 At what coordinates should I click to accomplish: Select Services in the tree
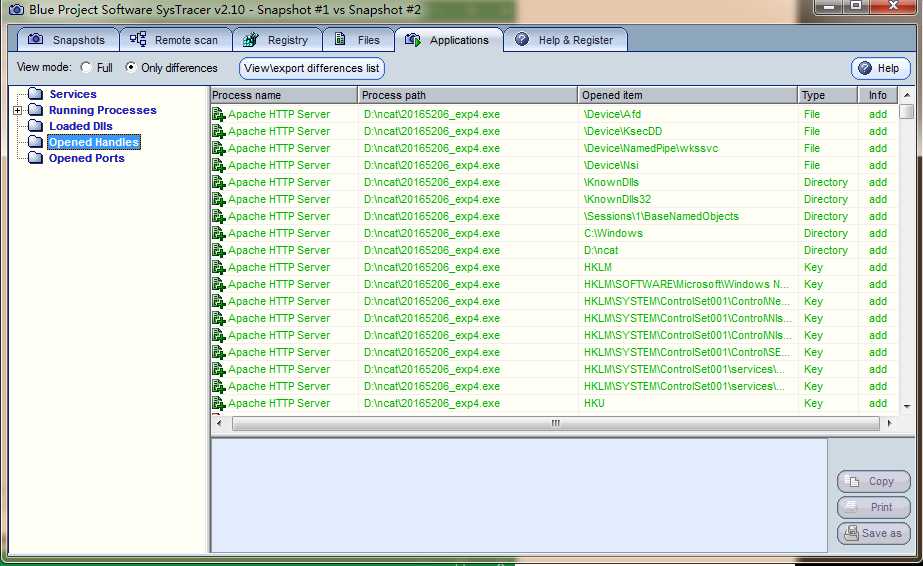[x=73, y=94]
